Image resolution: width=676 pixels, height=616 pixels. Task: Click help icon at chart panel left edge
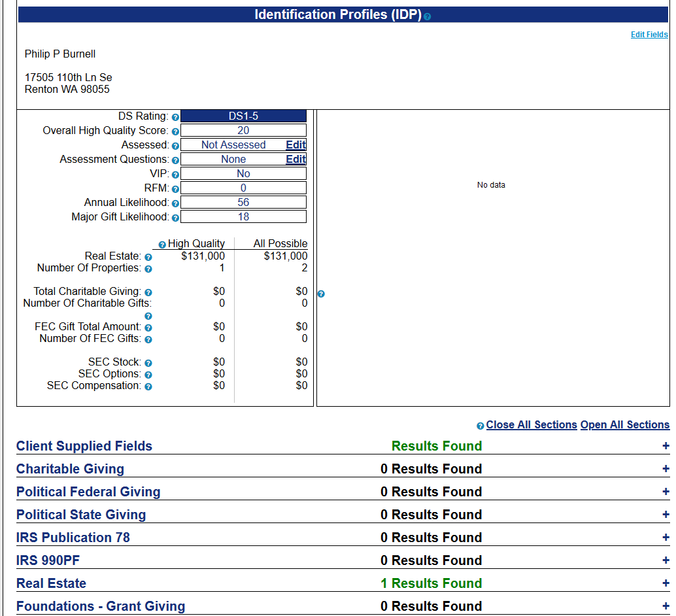coord(321,294)
